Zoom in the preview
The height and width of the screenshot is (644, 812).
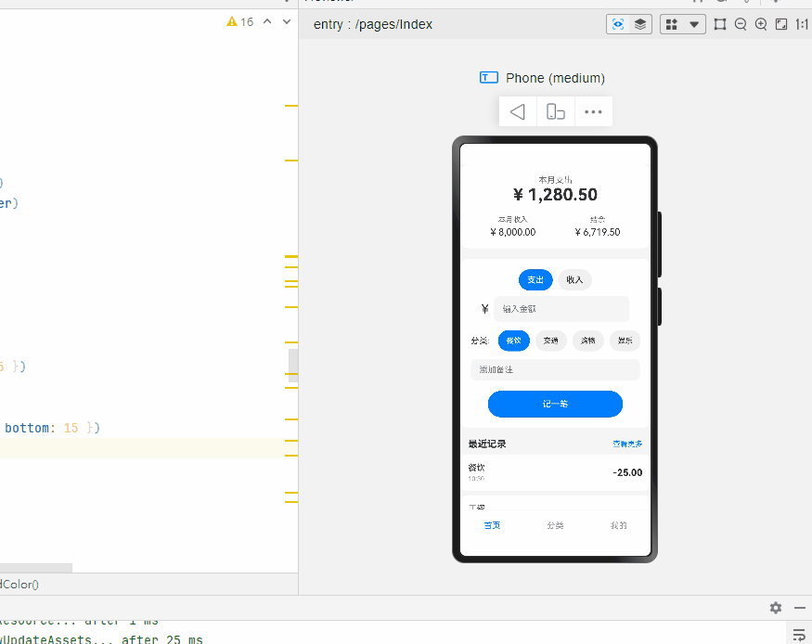[x=761, y=24]
